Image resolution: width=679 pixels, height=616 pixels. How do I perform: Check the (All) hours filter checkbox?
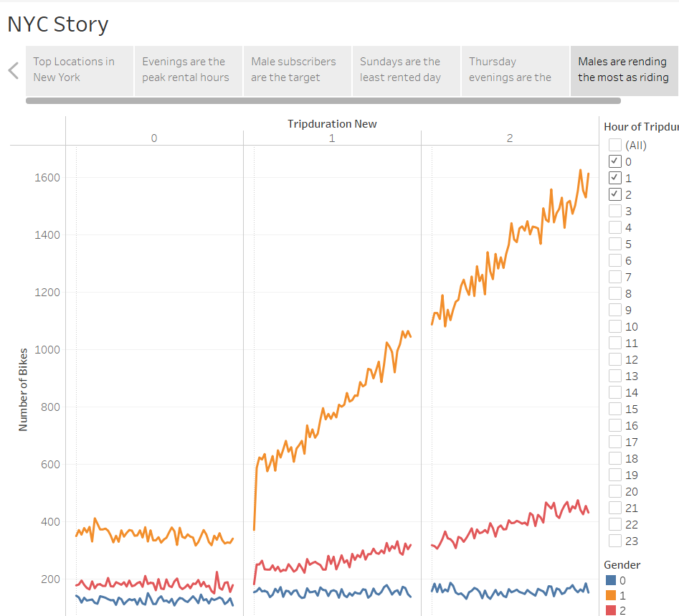[x=614, y=144]
